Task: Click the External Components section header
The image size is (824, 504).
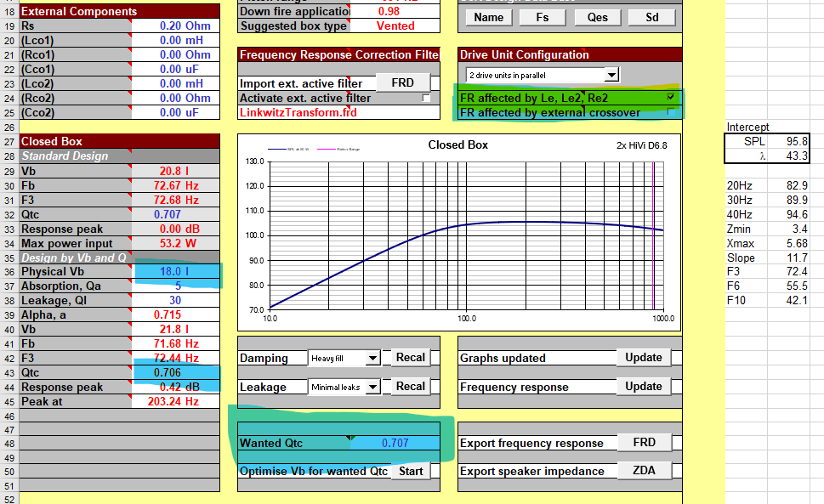Action: pyautogui.click(x=119, y=11)
